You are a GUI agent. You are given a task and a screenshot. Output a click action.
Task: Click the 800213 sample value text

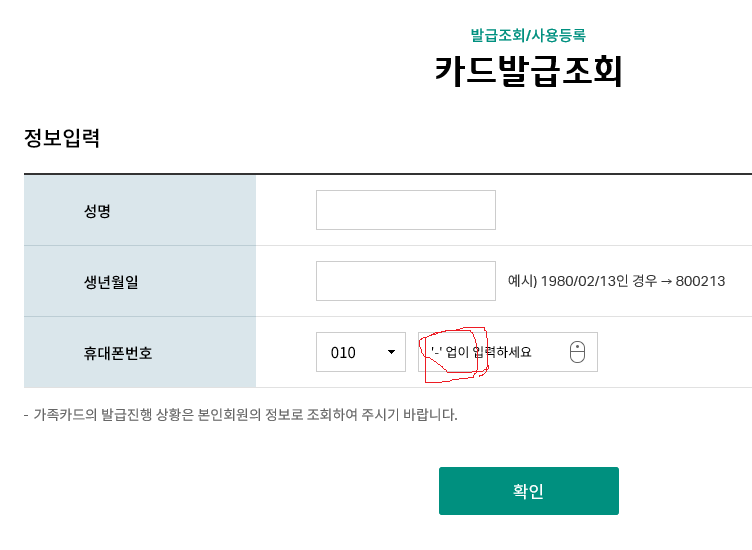(x=700, y=282)
